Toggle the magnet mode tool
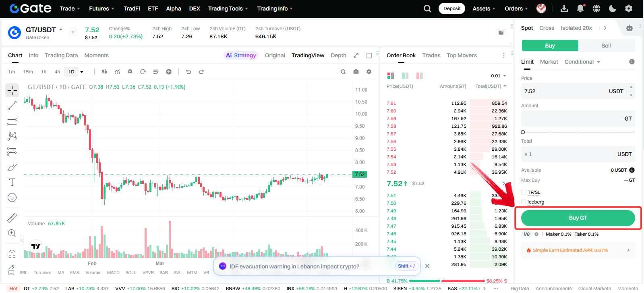 12,254
